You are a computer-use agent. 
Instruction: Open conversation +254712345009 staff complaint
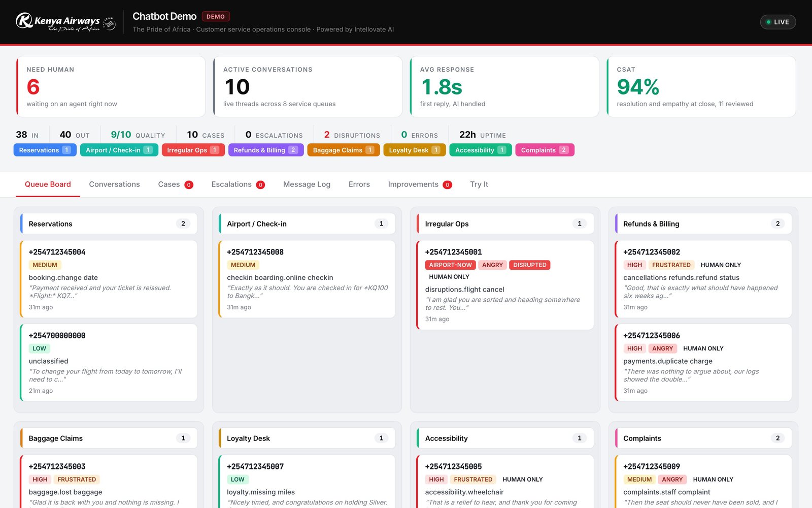(x=703, y=482)
